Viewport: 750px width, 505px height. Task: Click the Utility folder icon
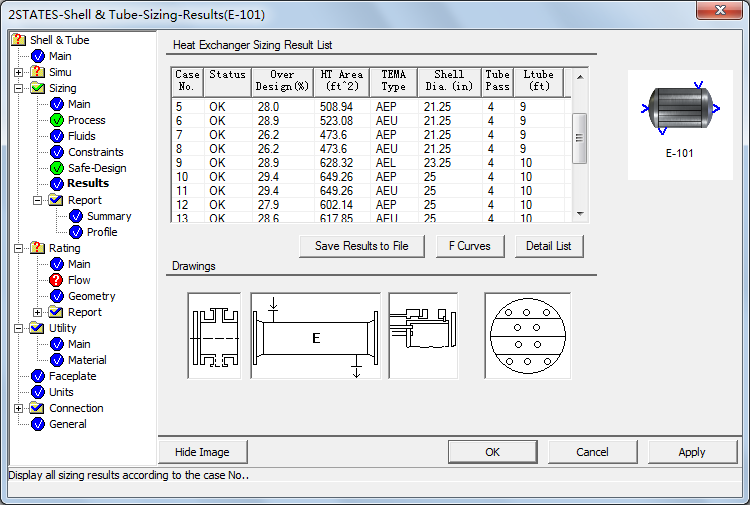point(37,328)
